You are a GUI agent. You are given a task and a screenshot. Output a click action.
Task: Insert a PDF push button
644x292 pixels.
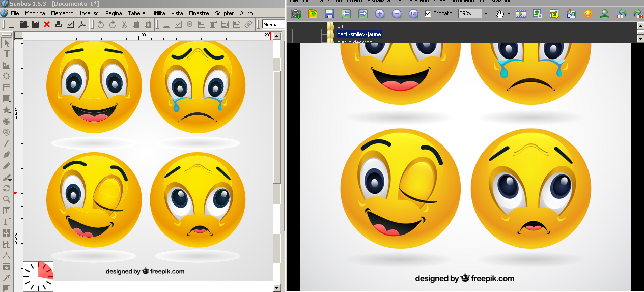166,24
